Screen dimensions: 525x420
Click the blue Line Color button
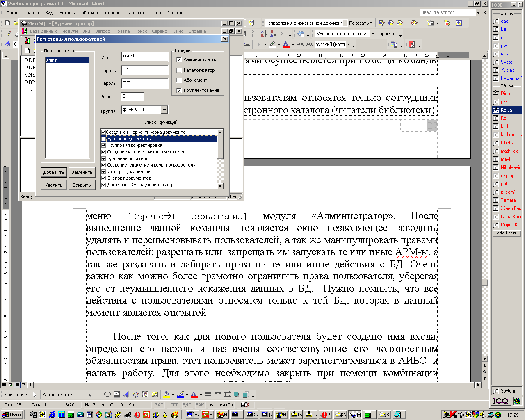pos(180,395)
